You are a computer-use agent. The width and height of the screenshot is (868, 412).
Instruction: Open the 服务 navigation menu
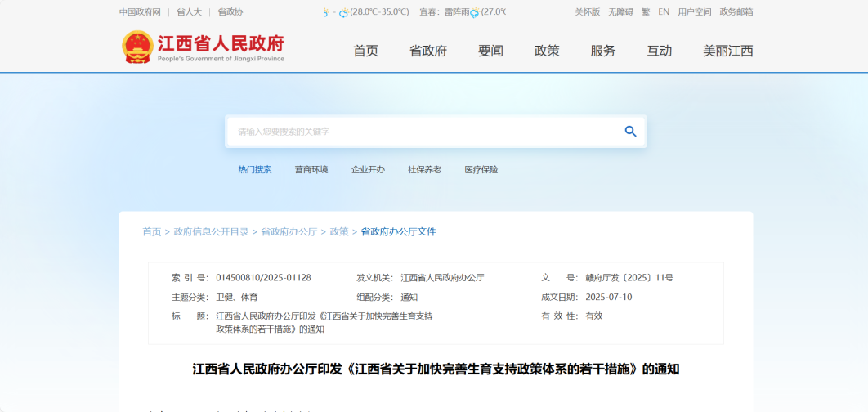tap(602, 51)
